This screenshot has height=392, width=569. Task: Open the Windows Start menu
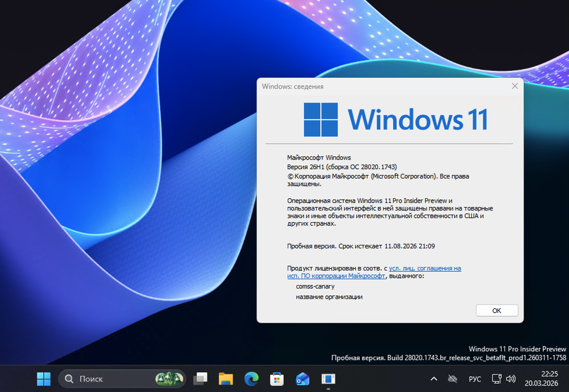click(44, 379)
